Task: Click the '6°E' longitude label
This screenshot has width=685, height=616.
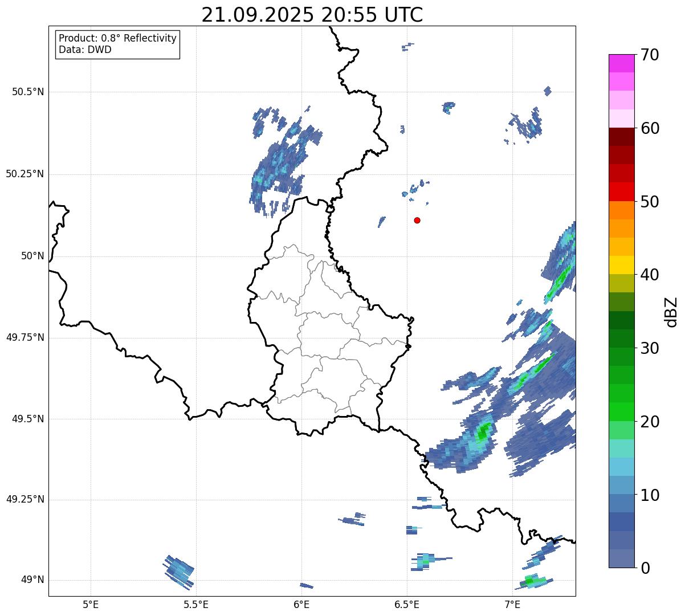Action: (x=301, y=604)
